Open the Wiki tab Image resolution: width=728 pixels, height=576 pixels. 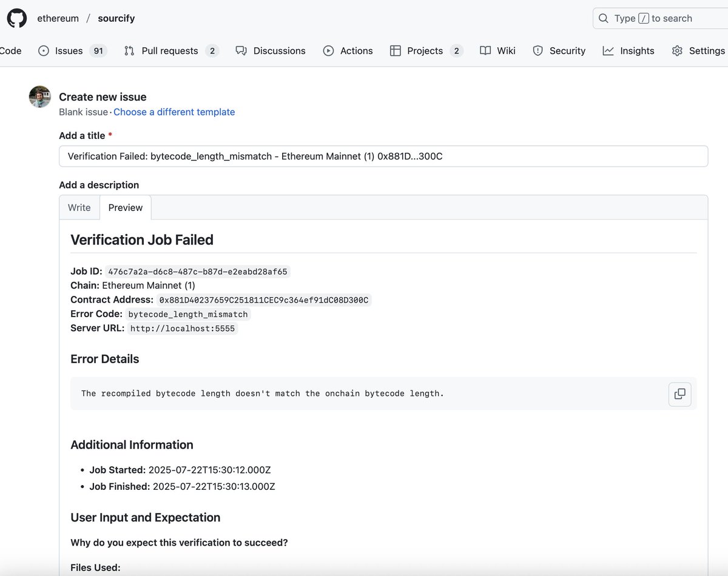click(x=497, y=51)
